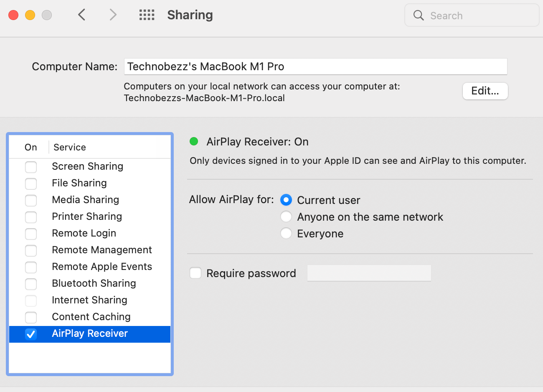Select the File Sharing service row
Image resolution: width=543 pixels, height=392 pixels.
(90, 183)
